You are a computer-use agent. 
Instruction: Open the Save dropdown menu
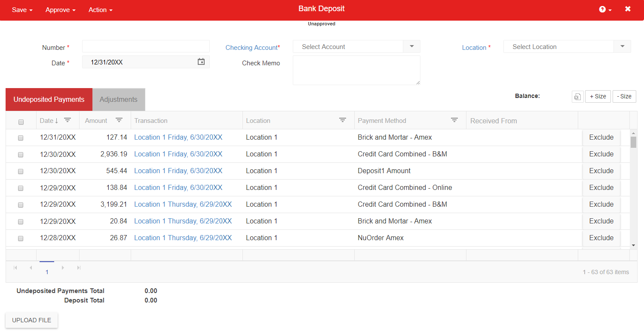point(22,10)
